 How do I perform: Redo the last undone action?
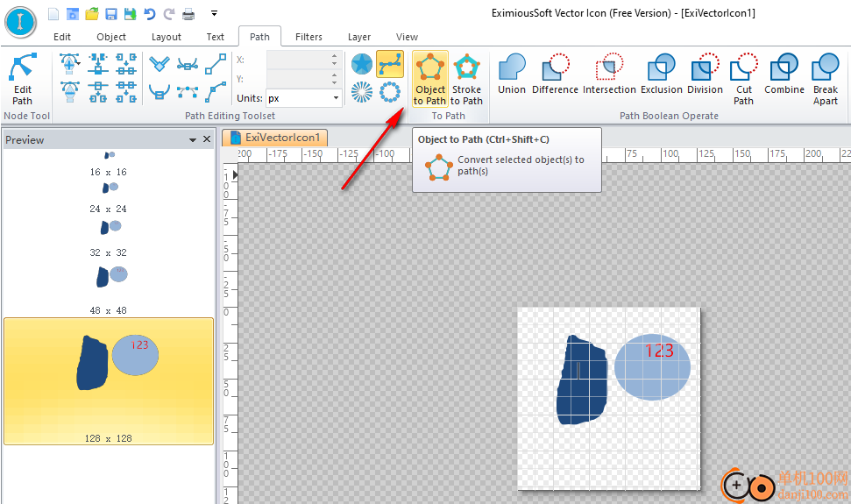(169, 13)
